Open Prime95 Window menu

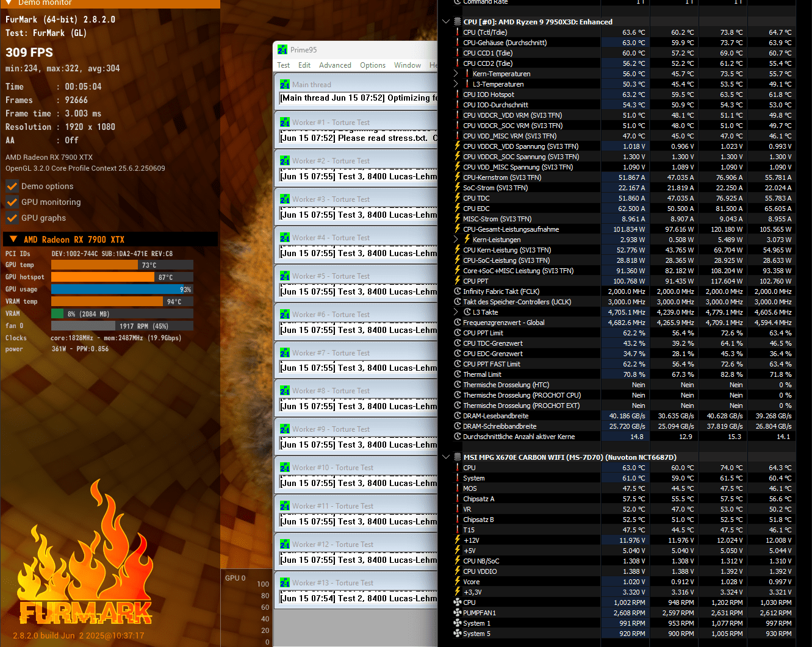(x=408, y=65)
